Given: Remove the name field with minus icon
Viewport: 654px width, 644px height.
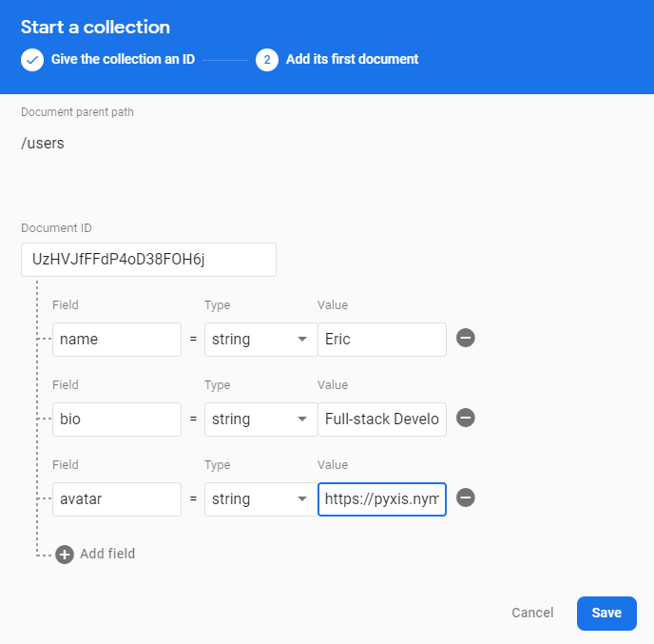Looking at the screenshot, I should click(x=466, y=339).
